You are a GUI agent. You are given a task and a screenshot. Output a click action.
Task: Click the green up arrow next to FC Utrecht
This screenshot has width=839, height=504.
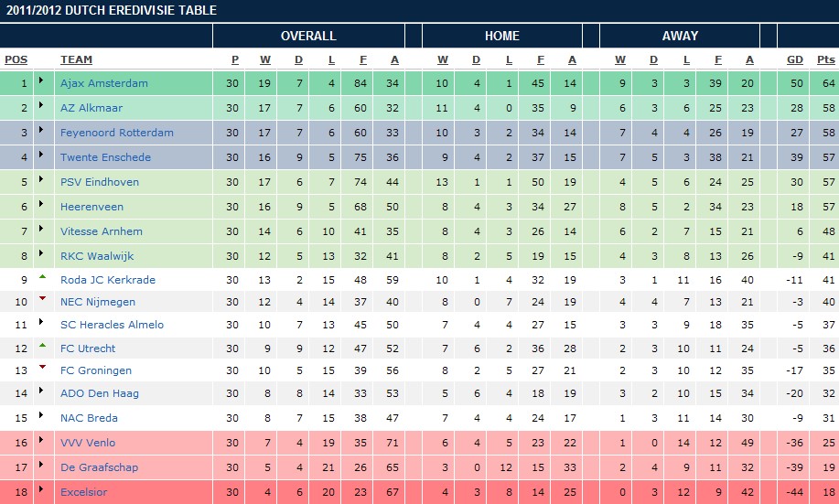(41, 346)
